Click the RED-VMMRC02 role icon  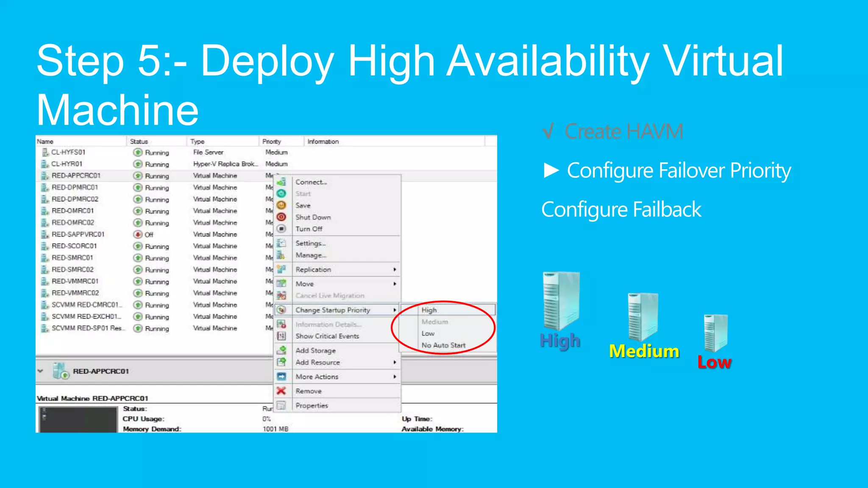pyautogui.click(x=45, y=293)
